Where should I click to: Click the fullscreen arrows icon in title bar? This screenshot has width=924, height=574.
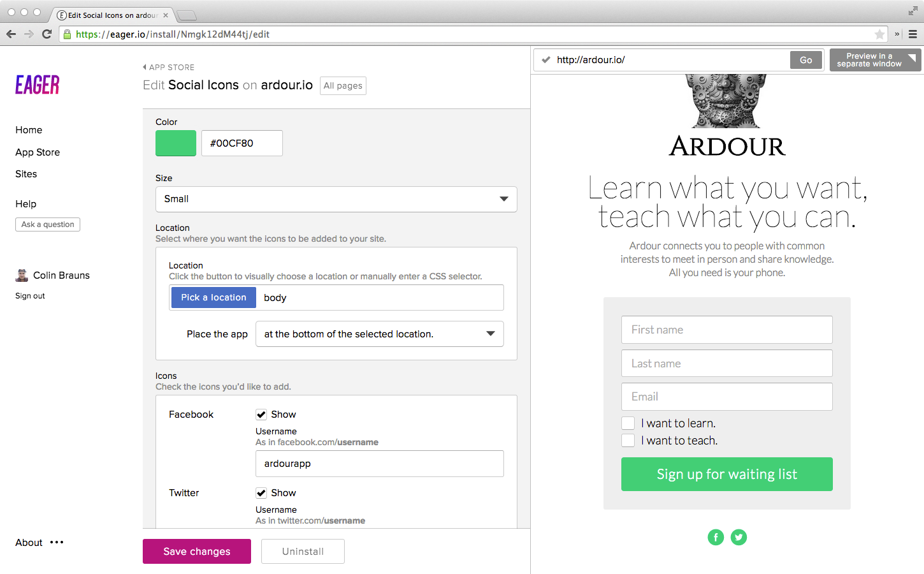point(913,11)
